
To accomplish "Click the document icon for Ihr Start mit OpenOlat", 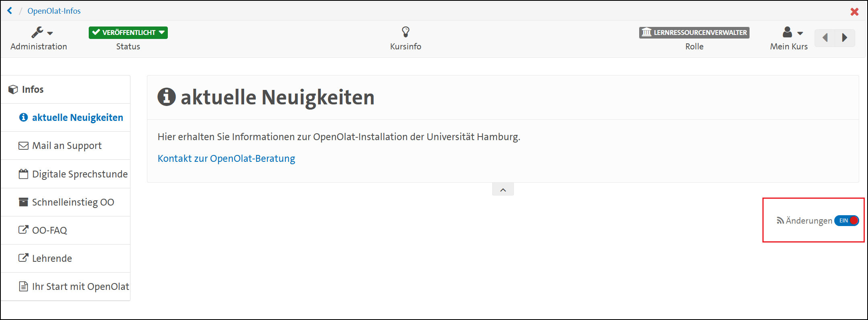I will click(23, 286).
